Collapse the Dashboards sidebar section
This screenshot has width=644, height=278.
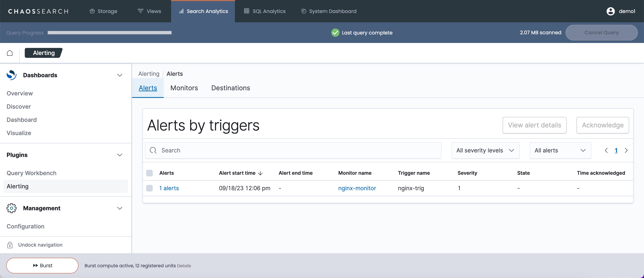pos(120,75)
